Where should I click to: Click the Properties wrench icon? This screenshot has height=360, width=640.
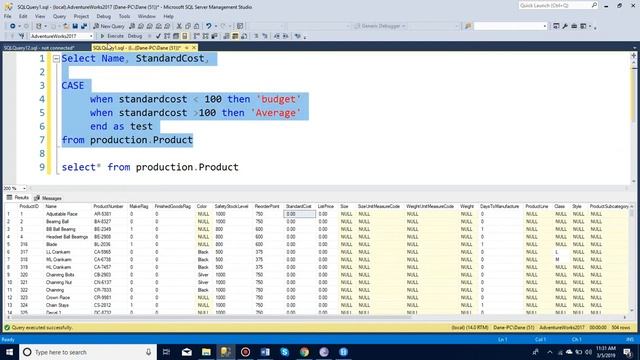click(565, 26)
